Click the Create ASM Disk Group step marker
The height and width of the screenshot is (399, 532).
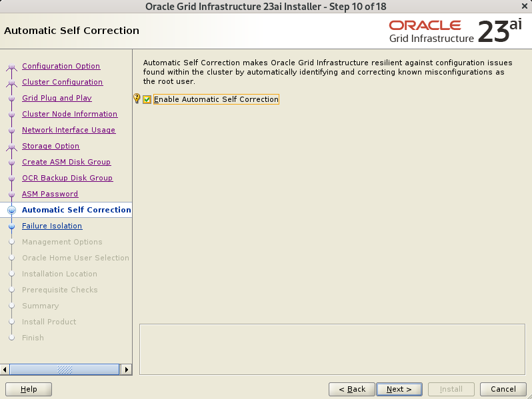(x=11, y=162)
